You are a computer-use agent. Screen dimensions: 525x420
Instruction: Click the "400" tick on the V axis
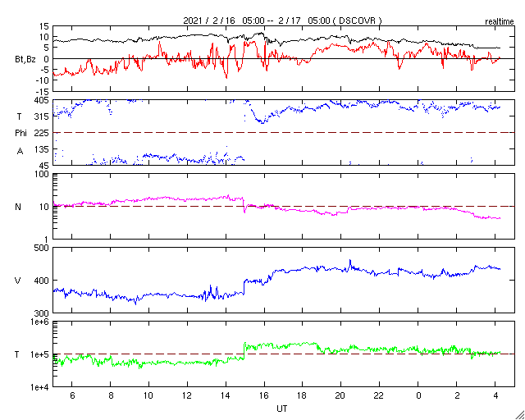coord(42,281)
